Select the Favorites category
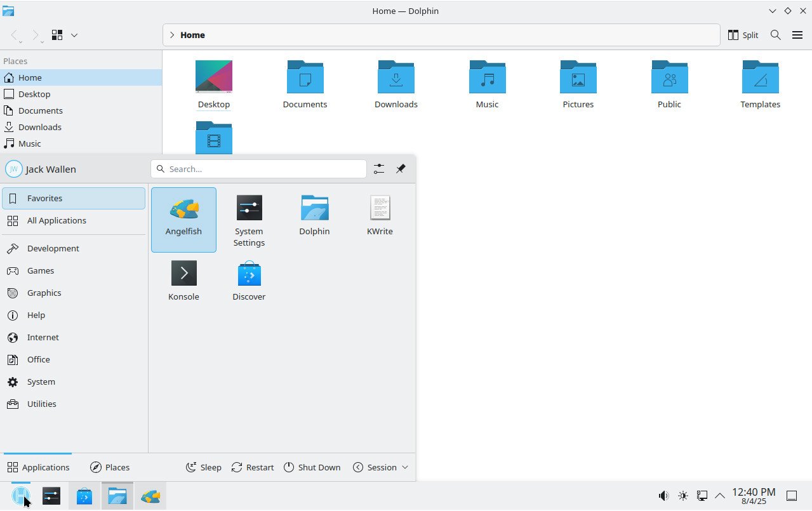The width and height of the screenshot is (812, 511). coord(74,198)
